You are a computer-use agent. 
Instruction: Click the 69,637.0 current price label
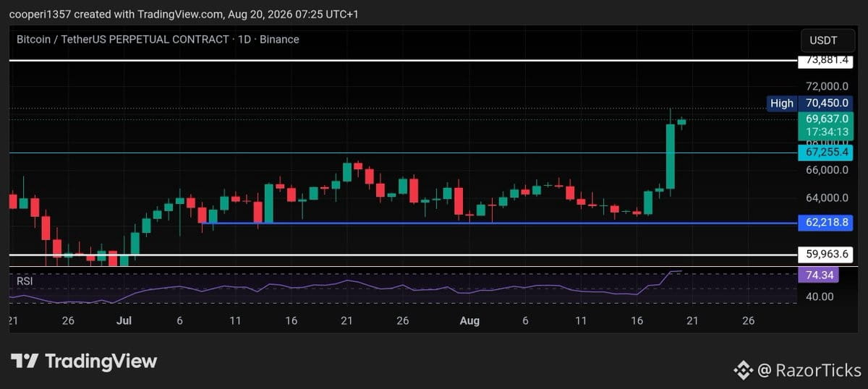pos(825,119)
